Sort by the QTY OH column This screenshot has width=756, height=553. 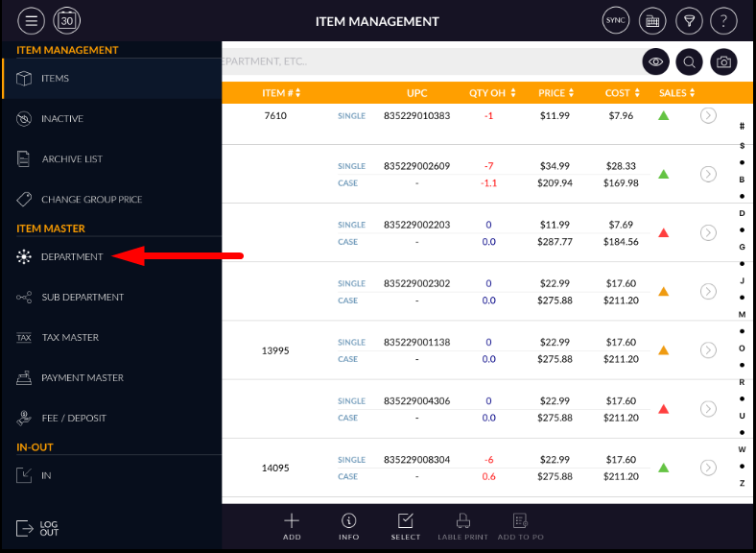pyautogui.click(x=493, y=93)
